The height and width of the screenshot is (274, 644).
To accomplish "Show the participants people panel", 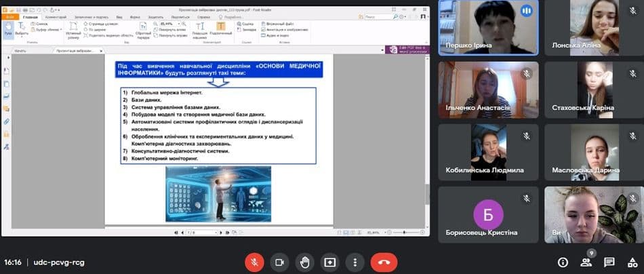I will [x=586, y=262].
